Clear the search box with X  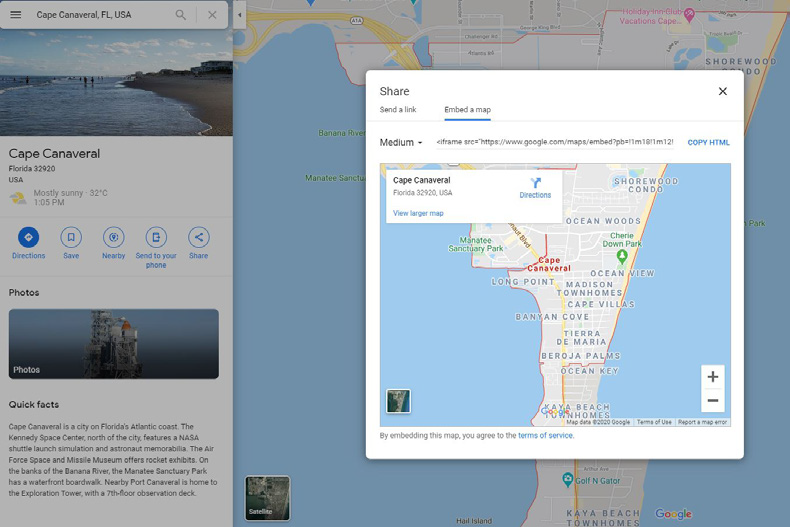[212, 15]
